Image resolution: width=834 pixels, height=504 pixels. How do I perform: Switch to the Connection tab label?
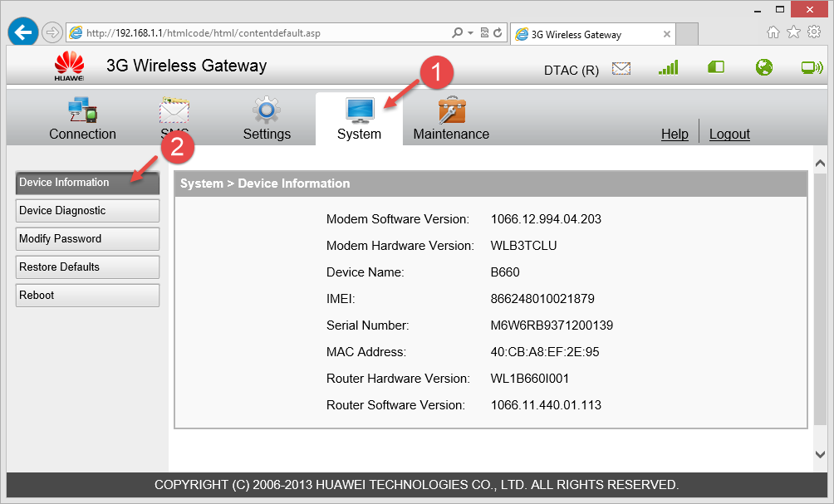pyautogui.click(x=82, y=134)
